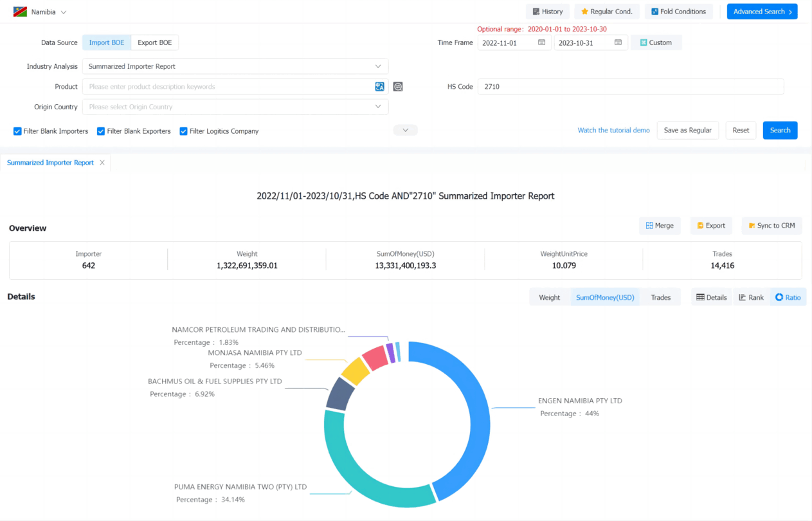
Task: Click the Namibia flag icon
Action: [20, 12]
